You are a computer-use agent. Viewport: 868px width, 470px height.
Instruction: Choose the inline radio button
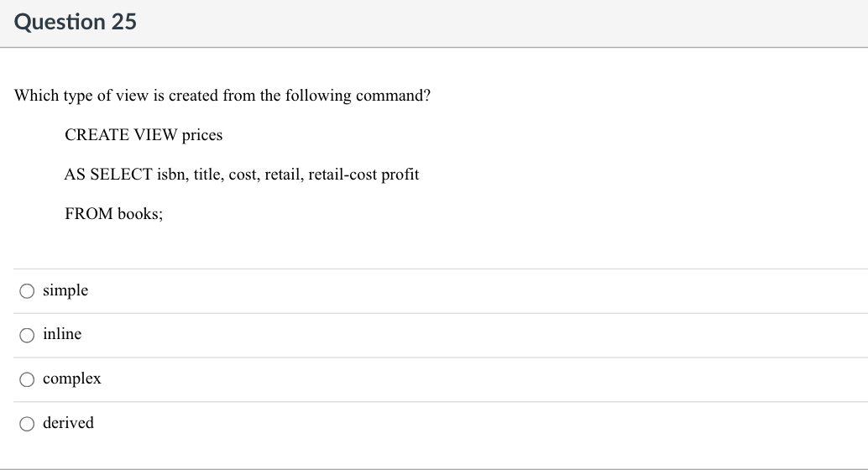coord(28,335)
